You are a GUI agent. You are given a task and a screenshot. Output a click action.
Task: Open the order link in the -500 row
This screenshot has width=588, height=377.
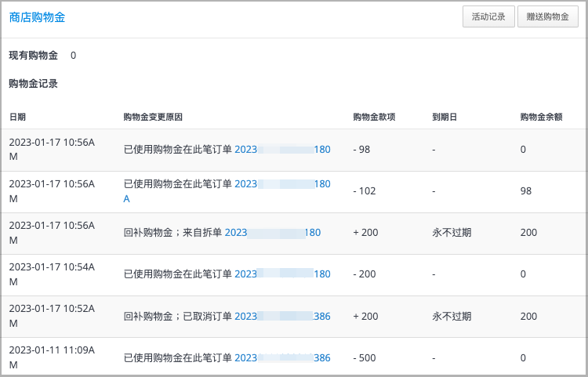click(x=282, y=358)
